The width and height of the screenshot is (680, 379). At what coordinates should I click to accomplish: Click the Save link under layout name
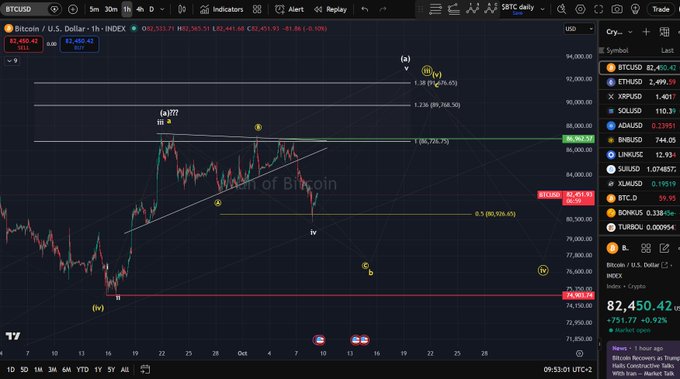point(517,13)
